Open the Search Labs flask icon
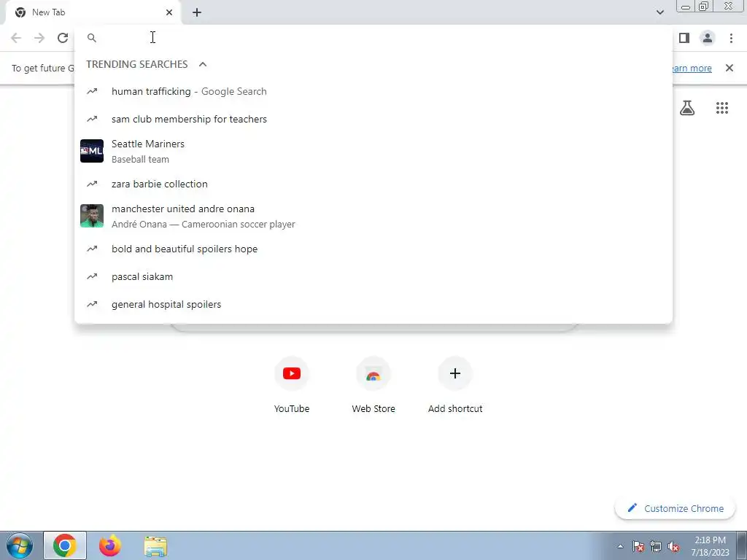Image resolution: width=747 pixels, height=560 pixels. pos(687,108)
